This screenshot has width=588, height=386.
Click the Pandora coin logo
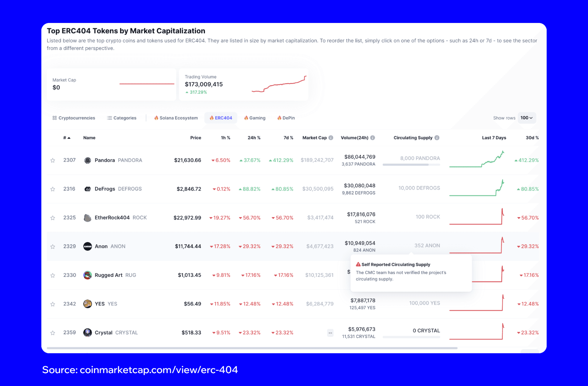point(87,160)
